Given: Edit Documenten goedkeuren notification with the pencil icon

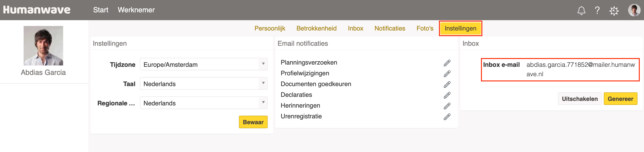Looking at the screenshot, I should tap(447, 84).
